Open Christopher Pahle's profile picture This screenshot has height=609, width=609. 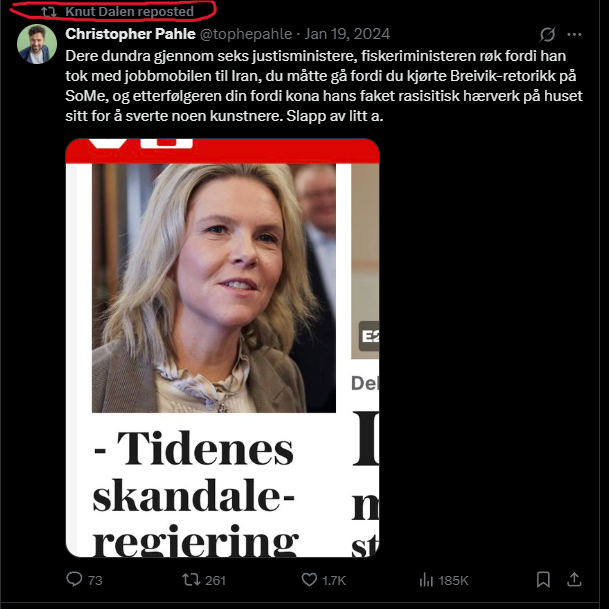click(37, 44)
